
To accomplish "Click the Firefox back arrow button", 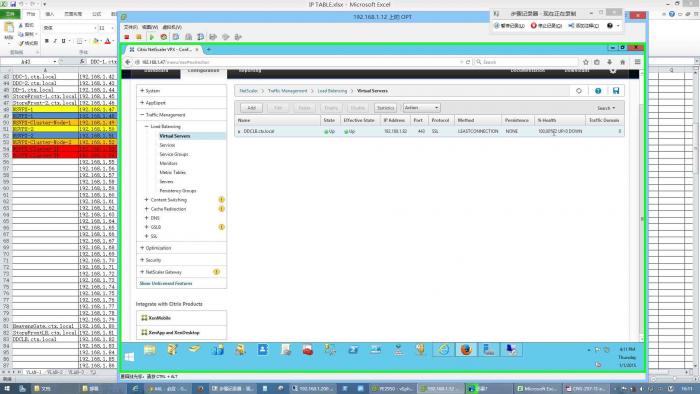I will (128, 62).
